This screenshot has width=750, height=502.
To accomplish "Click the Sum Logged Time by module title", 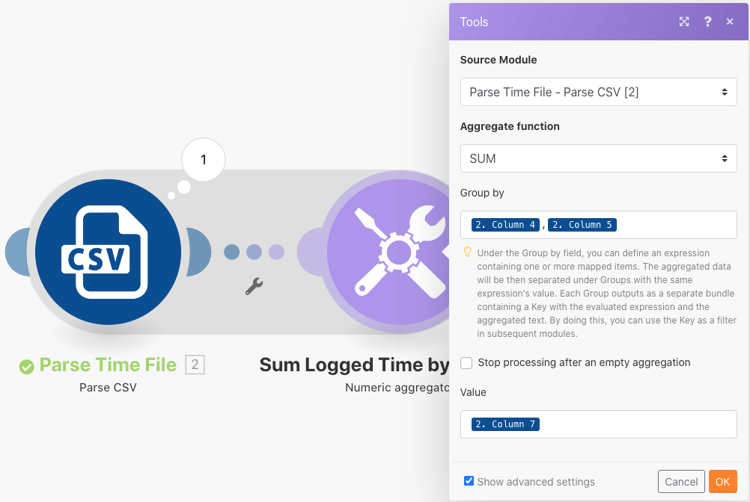I will (x=354, y=365).
